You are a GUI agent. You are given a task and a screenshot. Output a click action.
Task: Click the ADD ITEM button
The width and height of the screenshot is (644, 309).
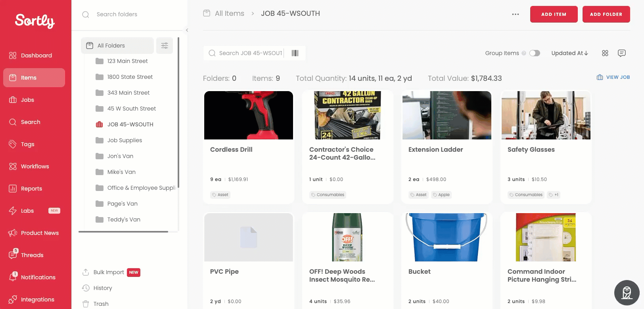tap(554, 14)
